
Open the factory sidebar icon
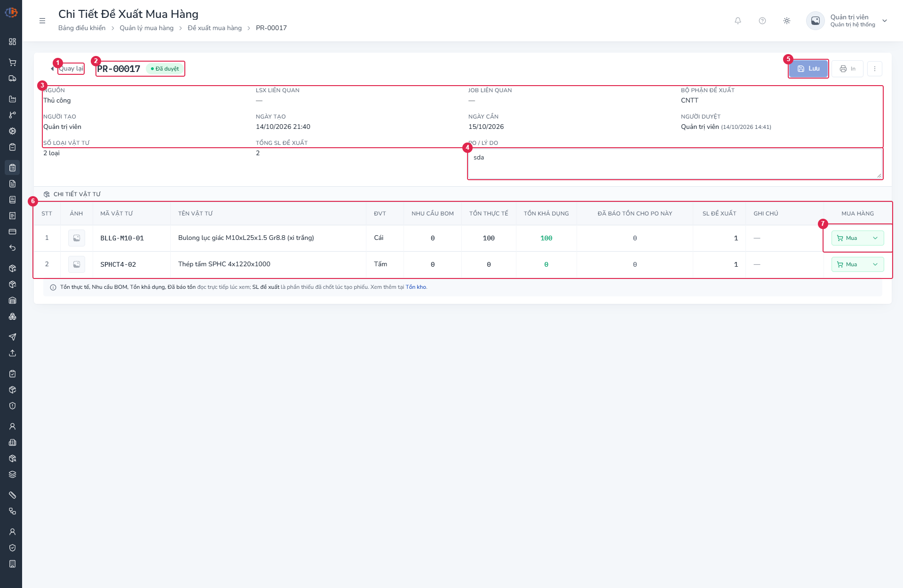(x=13, y=99)
